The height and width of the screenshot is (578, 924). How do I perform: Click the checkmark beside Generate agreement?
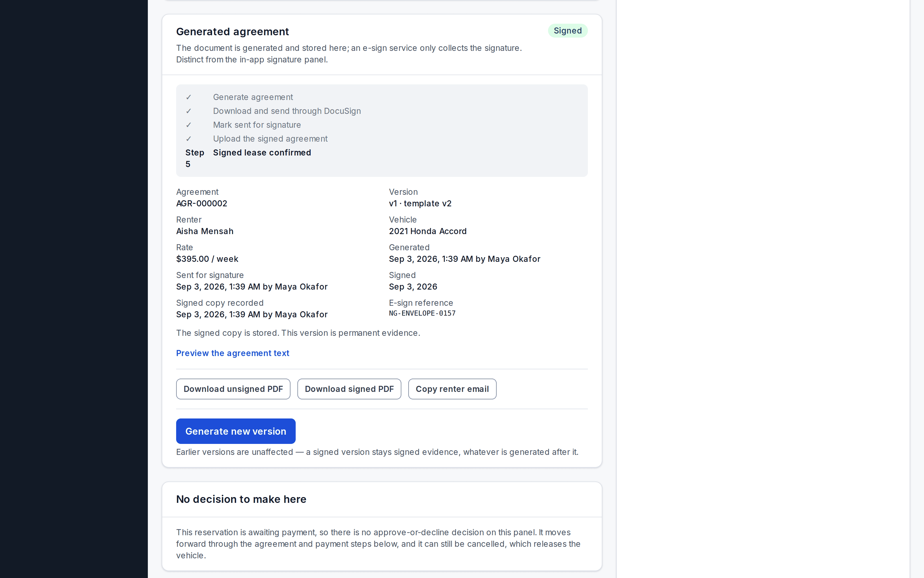point(189,97)
